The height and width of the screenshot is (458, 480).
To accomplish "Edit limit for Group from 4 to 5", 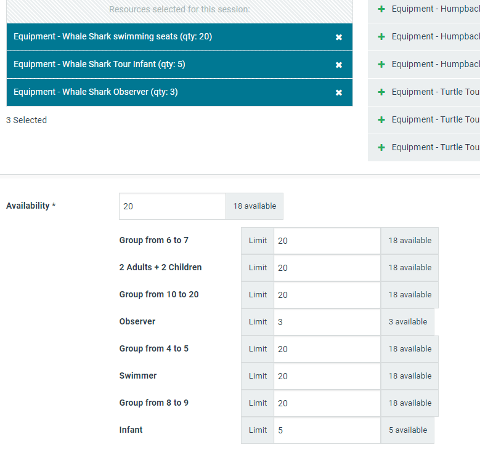I will pyautogui.click(x=327, y=349).
